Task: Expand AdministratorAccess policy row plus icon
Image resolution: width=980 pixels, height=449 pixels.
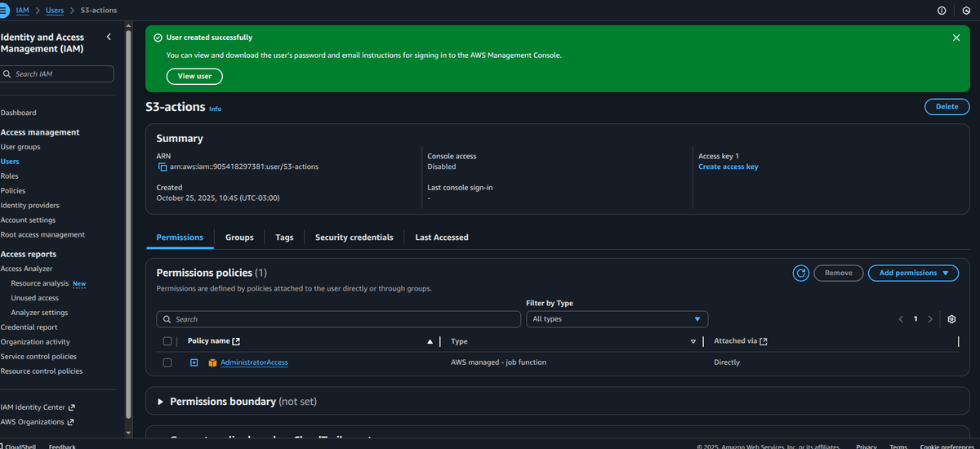Action: (194, 362)
